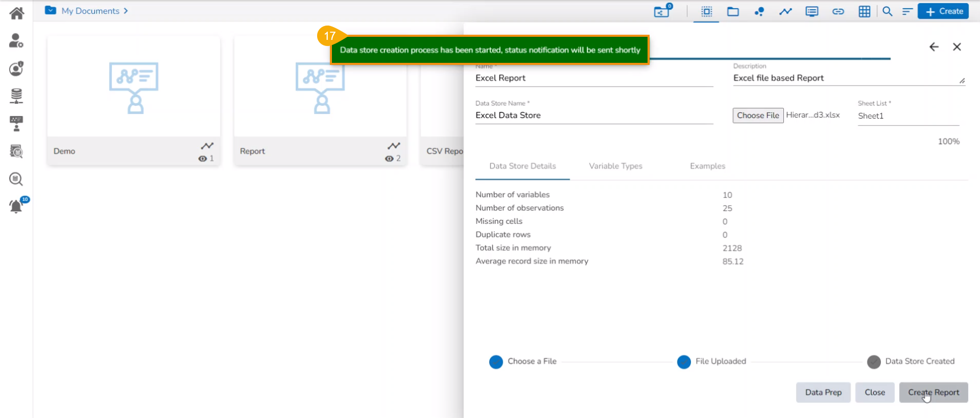Screen dimensions: 980x418
Task: Filter by presentation screen icon in toolbar
Action: click(812, 11)
